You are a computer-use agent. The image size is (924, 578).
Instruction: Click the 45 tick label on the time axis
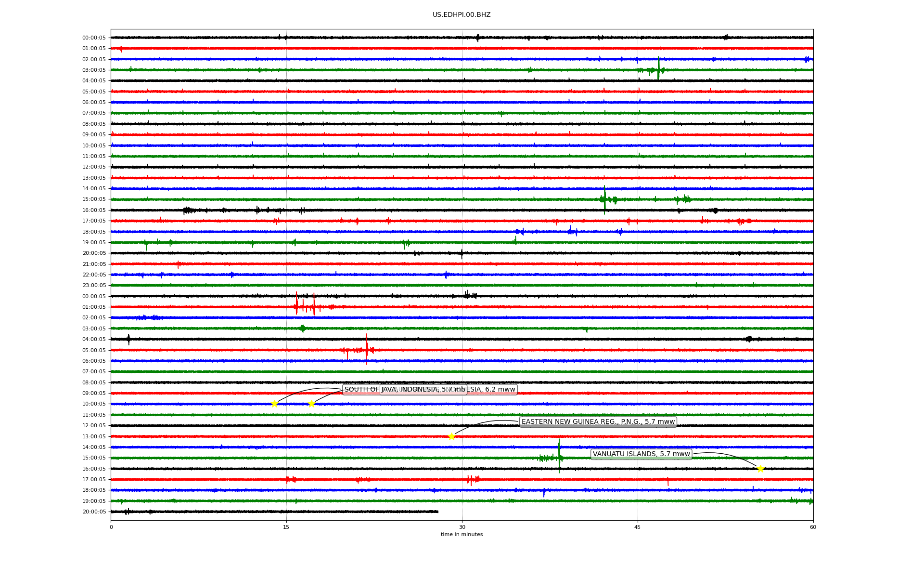(x=638, y=527)
